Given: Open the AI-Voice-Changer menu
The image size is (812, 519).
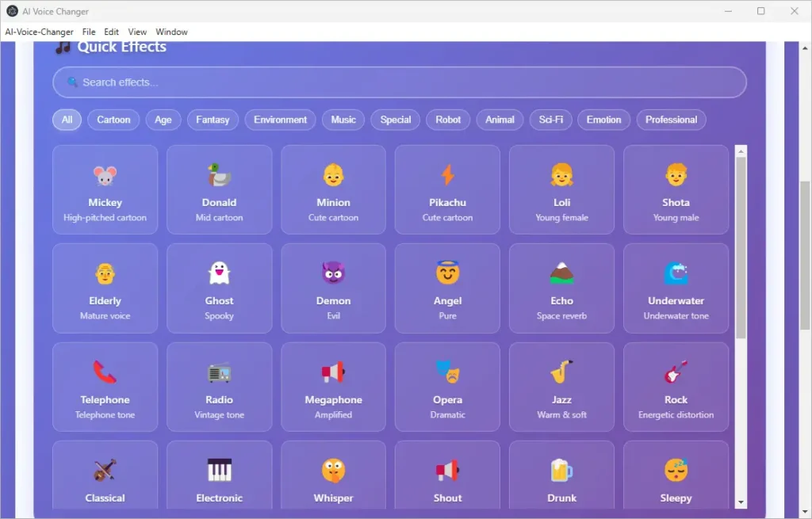Looking at the screenshot, I should pos(39,32).
